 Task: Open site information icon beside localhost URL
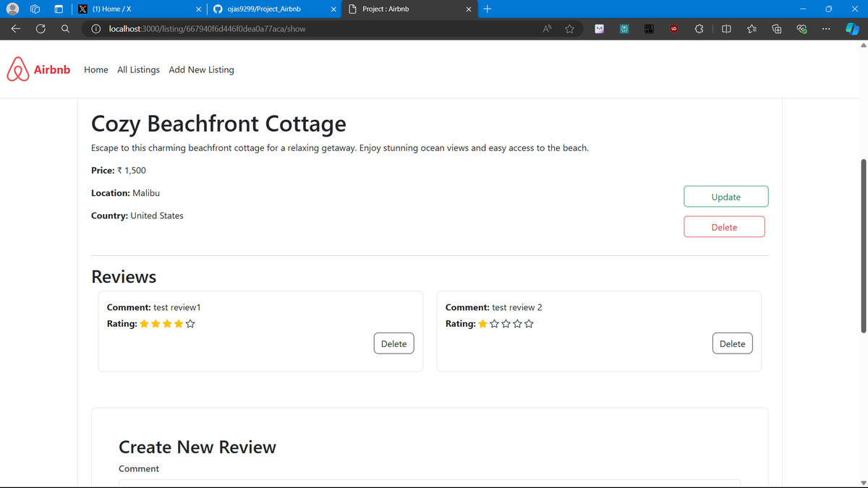pos(95,29)
